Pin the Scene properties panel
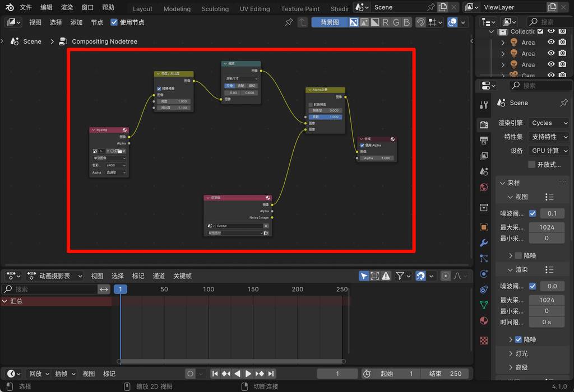The height and width of the screenshot is (392, 574). tap(564, 103)
